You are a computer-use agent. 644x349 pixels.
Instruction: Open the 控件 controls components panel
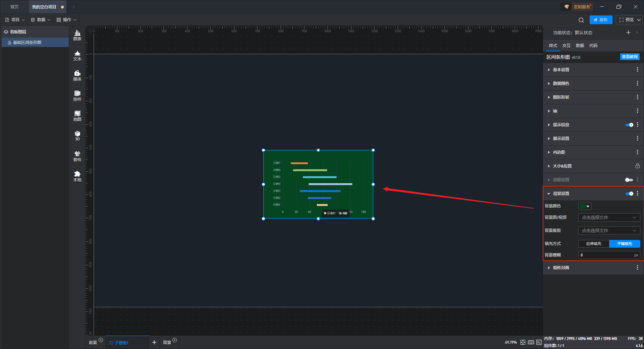(x=77, y=96)
